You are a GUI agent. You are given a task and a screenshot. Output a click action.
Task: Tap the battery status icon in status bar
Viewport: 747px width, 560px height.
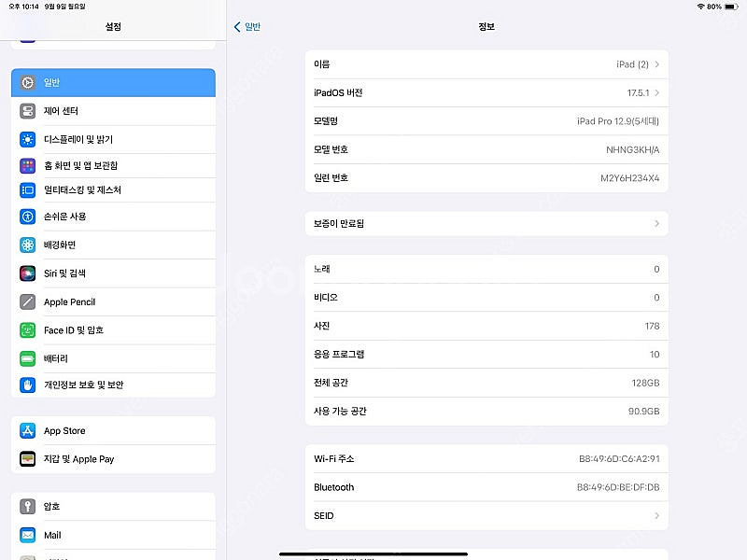[x=731, y=7]
